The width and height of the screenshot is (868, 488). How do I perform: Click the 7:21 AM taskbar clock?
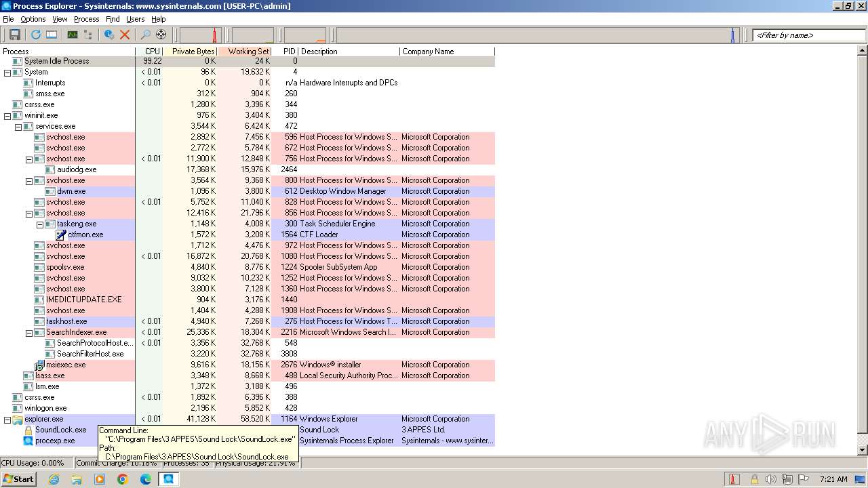pyautogui.click(x=833, y=479)
